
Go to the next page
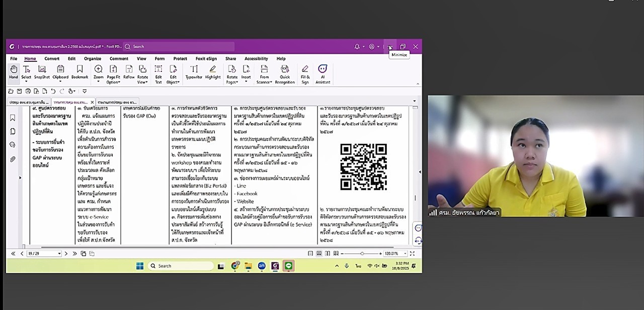66,254
